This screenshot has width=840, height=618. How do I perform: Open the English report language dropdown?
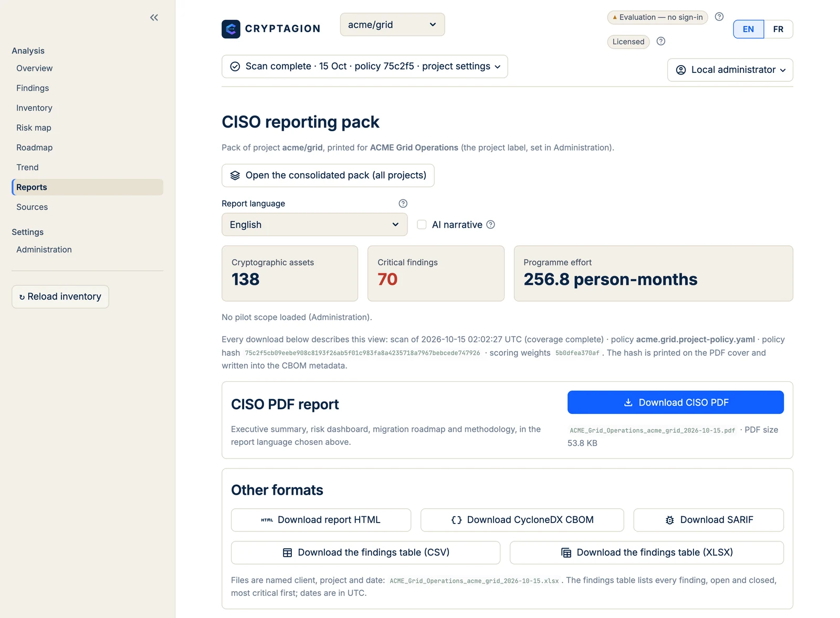pos(314,225)
